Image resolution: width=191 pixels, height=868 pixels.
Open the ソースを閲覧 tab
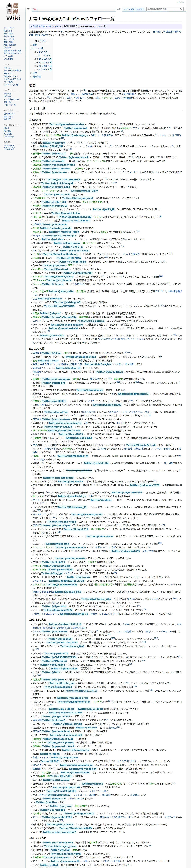(x=129, y=9)
